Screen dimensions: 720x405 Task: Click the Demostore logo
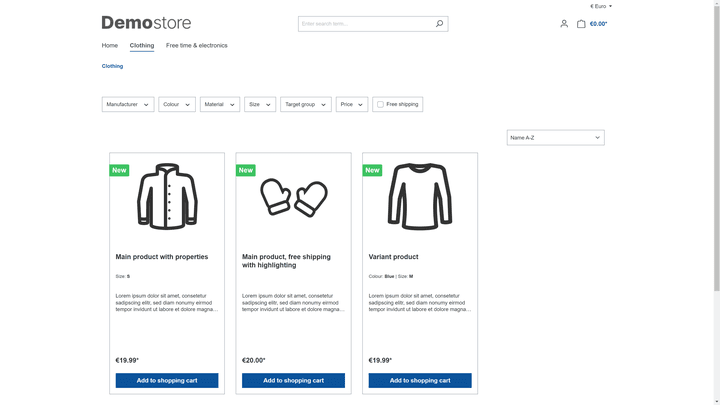click(146, 22)
